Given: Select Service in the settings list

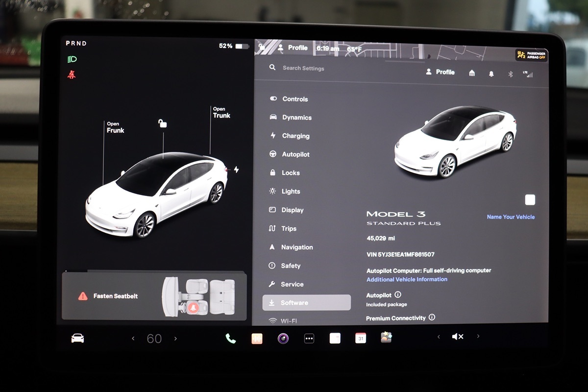Looking at the screenshot, I should [286, 284].
